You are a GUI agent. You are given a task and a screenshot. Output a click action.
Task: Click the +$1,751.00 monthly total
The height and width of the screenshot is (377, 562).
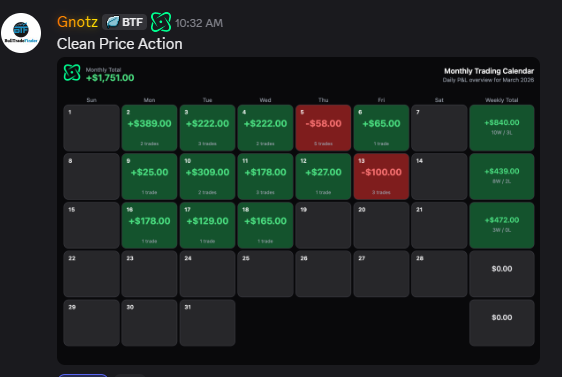110,78
